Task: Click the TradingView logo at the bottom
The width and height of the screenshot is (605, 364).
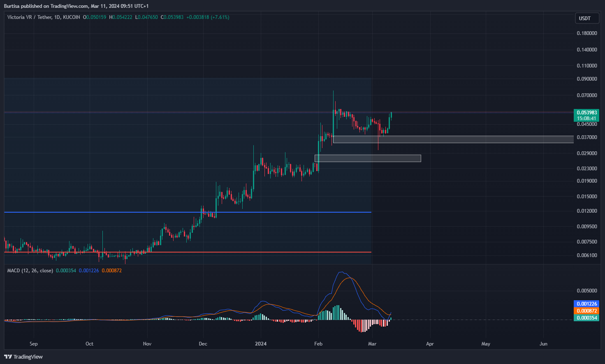Action: (x=23, y=357)
